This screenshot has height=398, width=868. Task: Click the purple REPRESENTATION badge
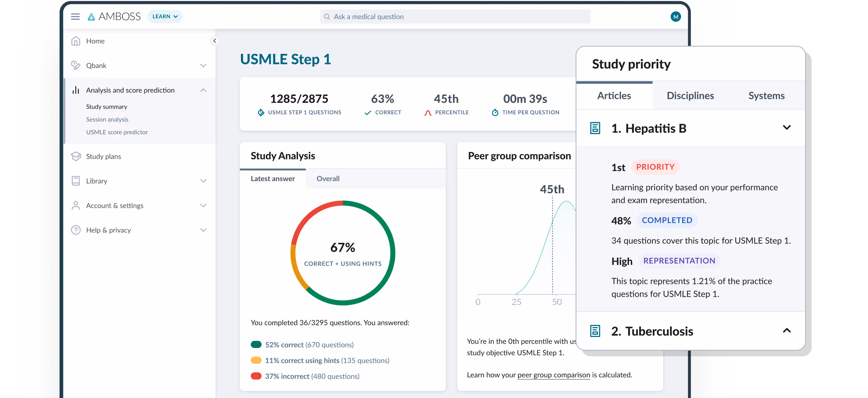(x=679, y=261)
